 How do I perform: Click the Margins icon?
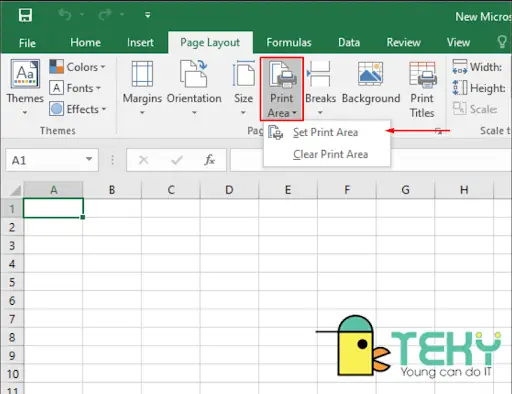(x=142, y=74)
